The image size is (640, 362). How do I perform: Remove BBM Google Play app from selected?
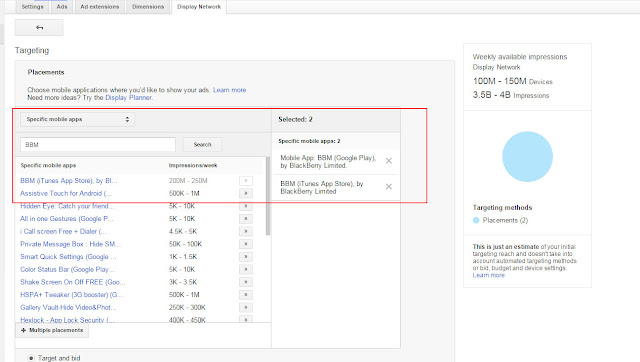[x=389, y=161]
